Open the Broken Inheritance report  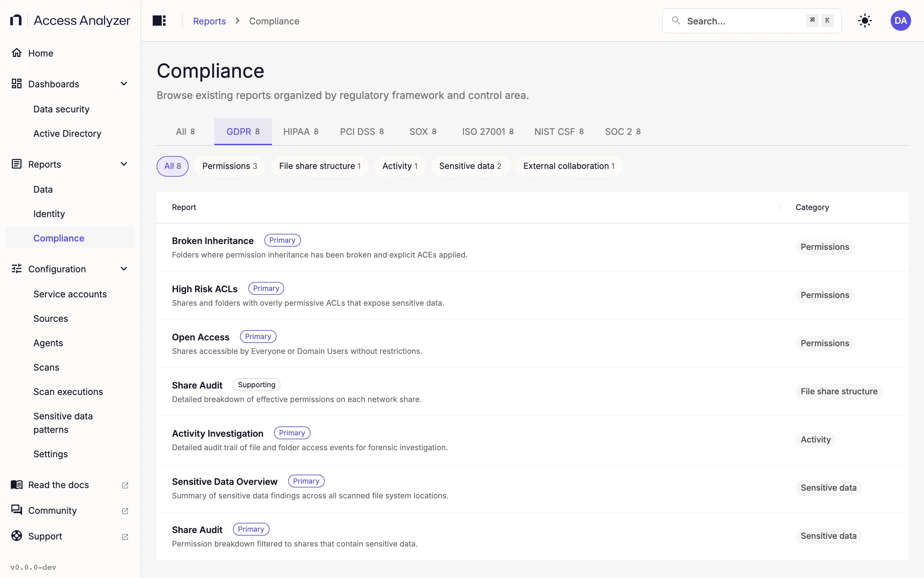click(x=213, y=241)
